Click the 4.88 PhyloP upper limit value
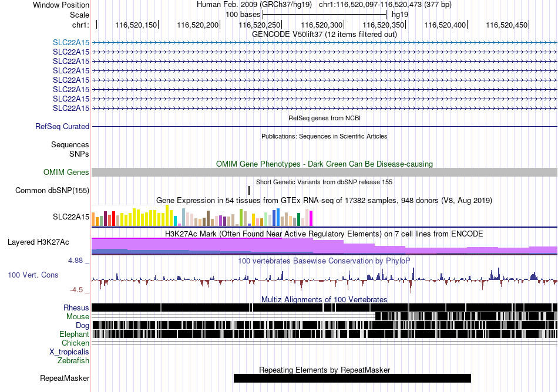 click(x=75, y=261)
